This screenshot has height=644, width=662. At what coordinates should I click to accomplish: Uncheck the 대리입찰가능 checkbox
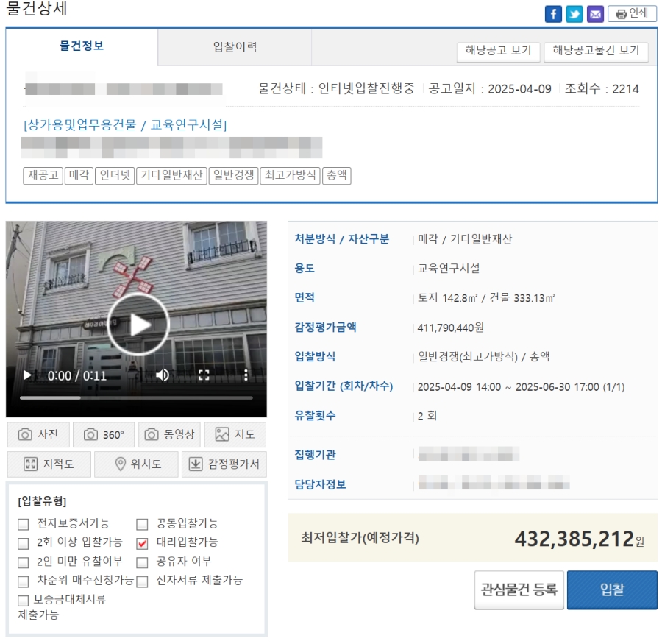pyautogui.click(x=142, y=543)
